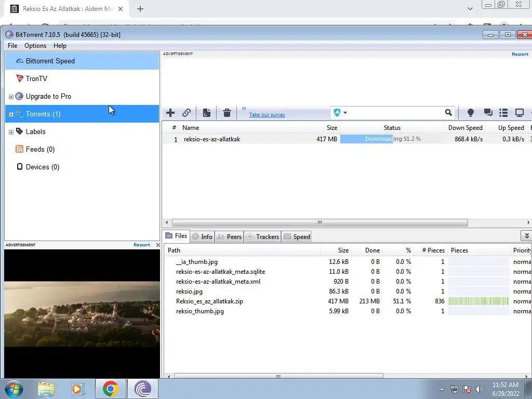This screenshot has width=532, height=399.
Task: Close the sidebar advertisement
Action: (158, 245)
